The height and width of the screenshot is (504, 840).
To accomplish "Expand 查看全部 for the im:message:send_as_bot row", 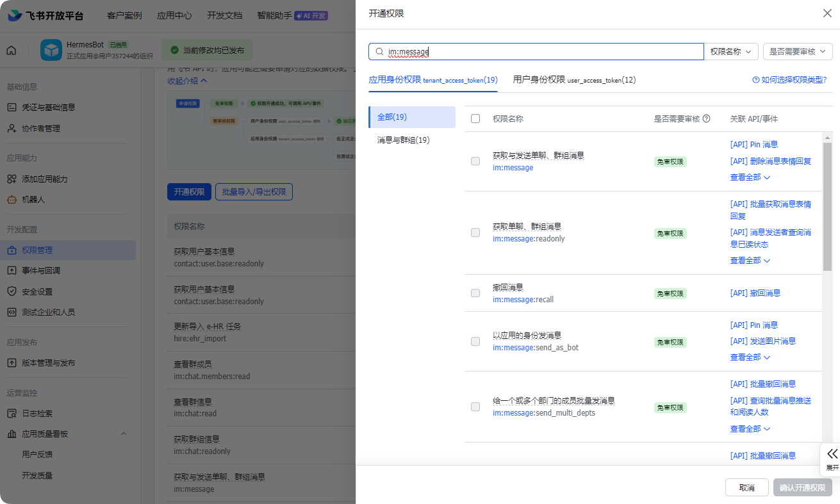I will coord(750,357).
